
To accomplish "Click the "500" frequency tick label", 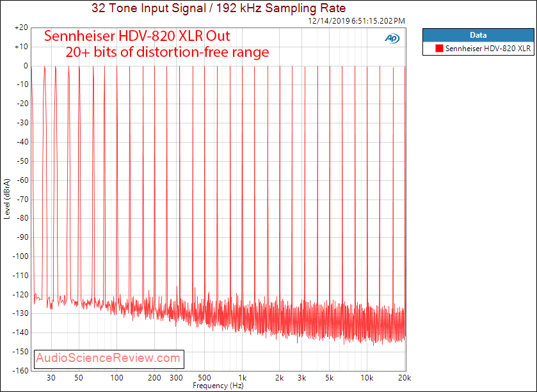I will 204,378.
